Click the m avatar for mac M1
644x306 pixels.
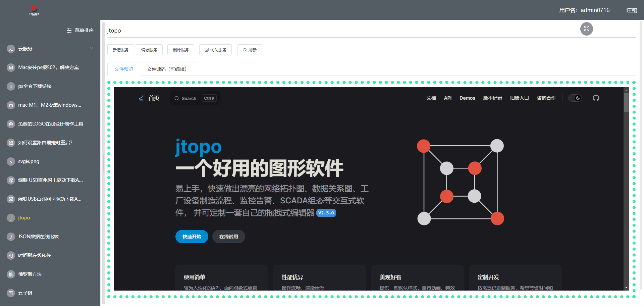pos(11,105)
